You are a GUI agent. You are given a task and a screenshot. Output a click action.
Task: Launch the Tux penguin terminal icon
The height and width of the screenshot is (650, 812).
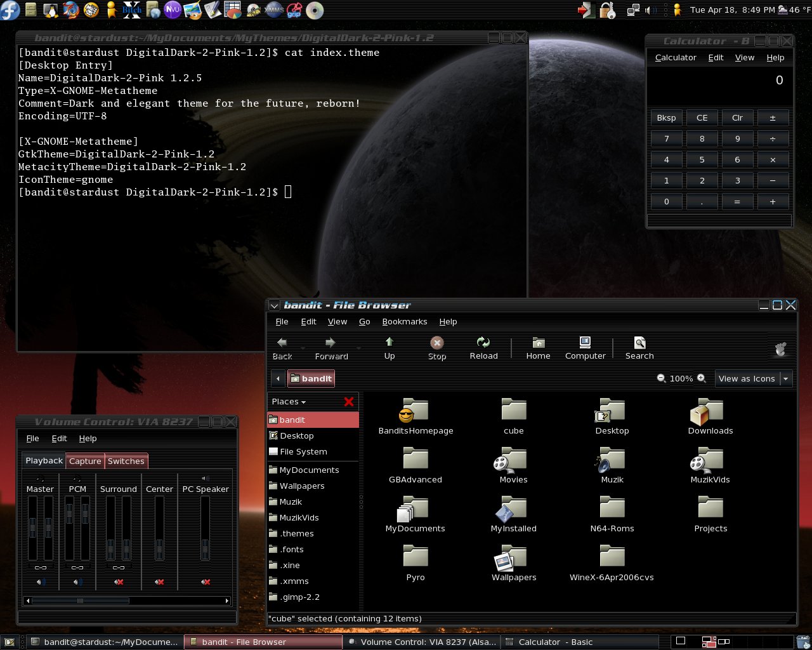[51, 10]
